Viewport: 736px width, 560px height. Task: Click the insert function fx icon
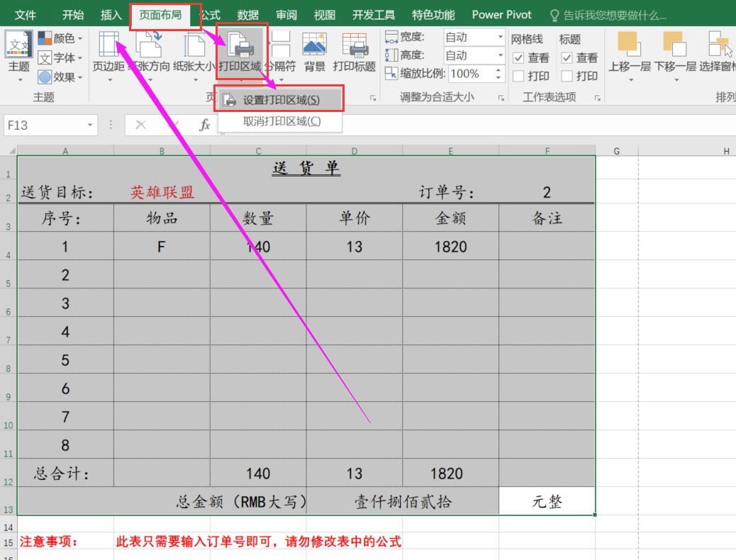[x=205, y=125]
